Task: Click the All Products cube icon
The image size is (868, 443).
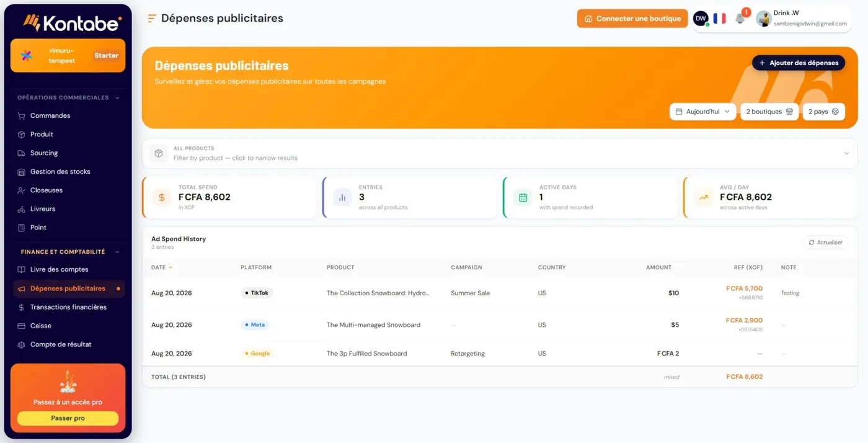Action: pos(159,153)
